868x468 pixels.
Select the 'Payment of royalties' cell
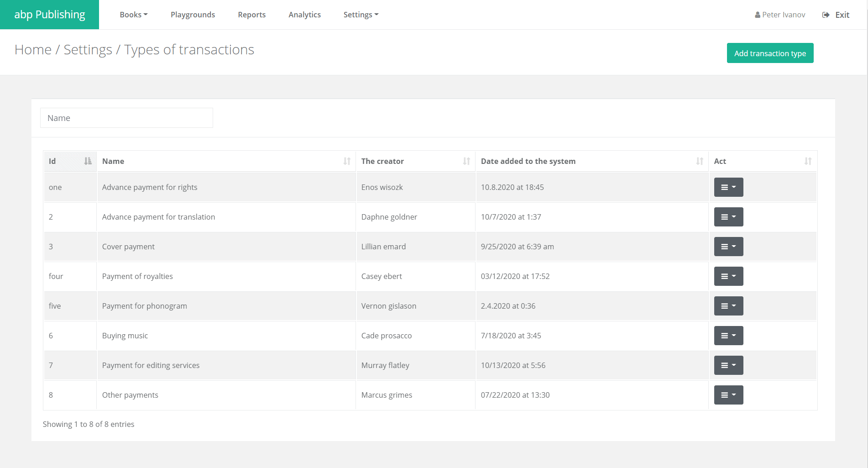226,276
